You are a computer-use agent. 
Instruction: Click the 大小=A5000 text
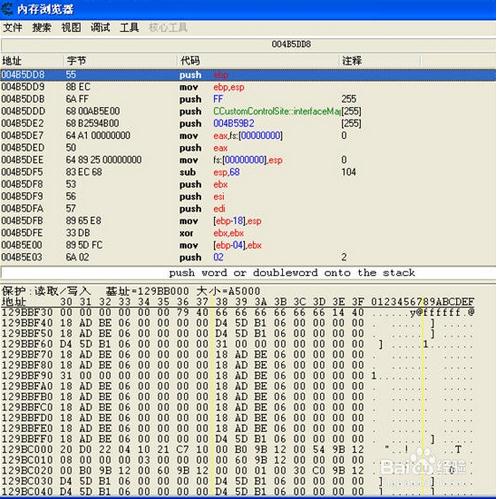(228, 291)
